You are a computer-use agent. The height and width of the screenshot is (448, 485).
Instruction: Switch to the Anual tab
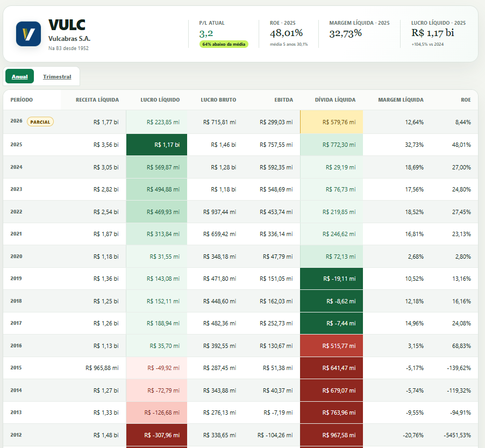click(19, 76)
